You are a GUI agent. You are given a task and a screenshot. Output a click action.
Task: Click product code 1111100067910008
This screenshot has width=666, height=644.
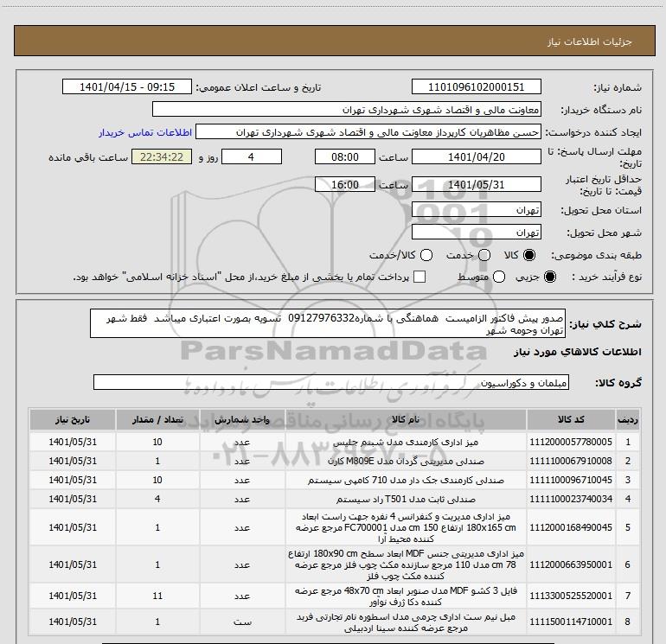tap(571, 461)
